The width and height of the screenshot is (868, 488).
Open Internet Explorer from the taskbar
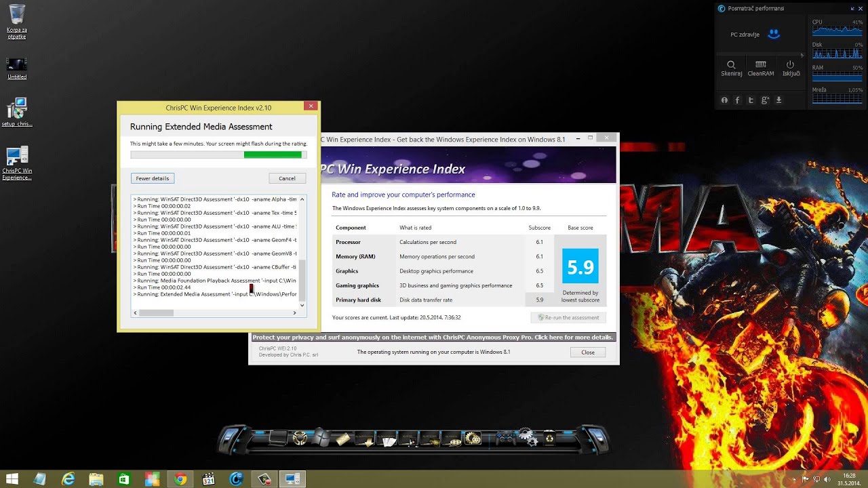(68, 479)
